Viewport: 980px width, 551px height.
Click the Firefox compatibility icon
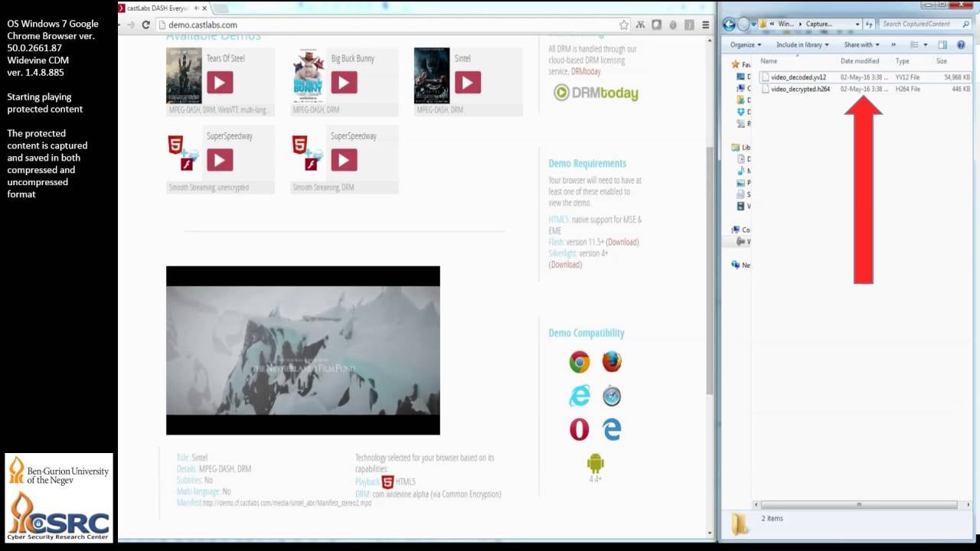[x=611, y=361]
